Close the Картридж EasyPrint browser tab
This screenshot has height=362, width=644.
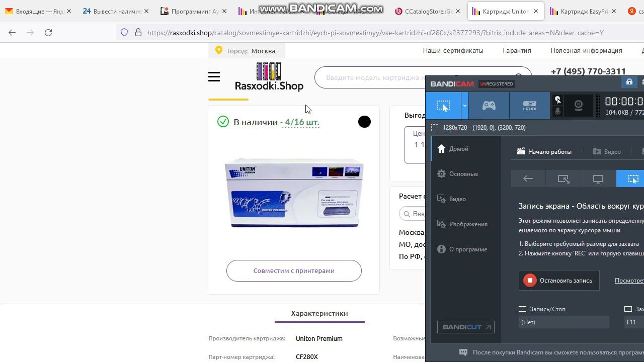click(613, 11)
